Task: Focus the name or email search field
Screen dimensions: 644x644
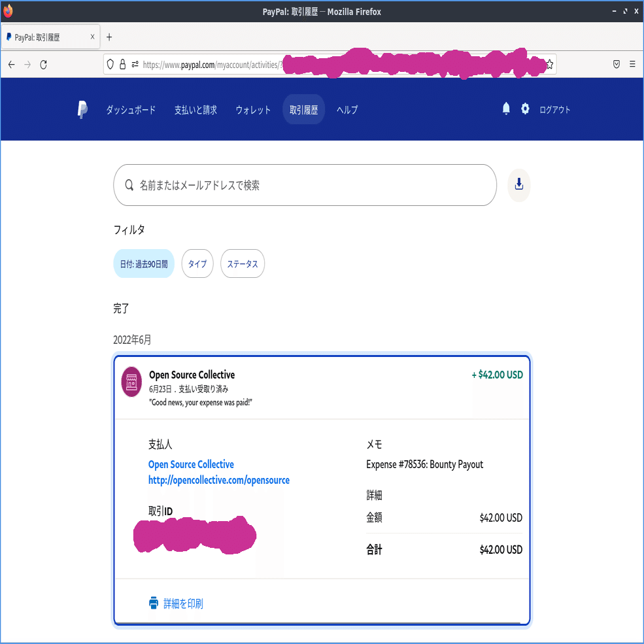Action: click(x=305, y=185)
